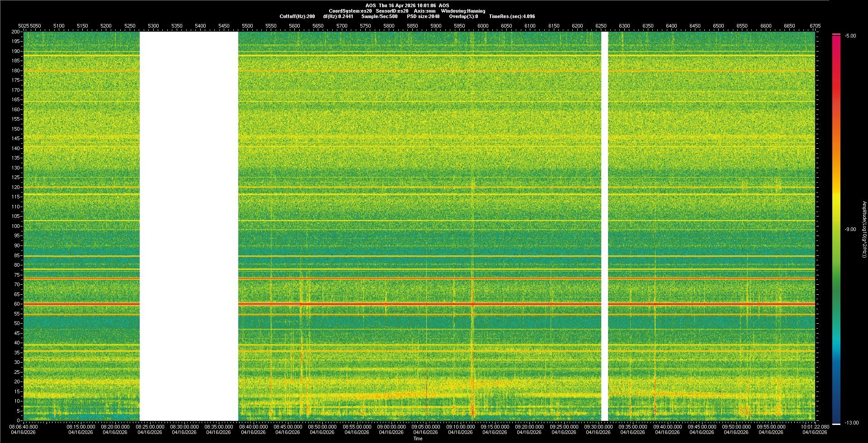
Task: Click the -9.00 label on the amplitude scale
Action: coord(850,229)
